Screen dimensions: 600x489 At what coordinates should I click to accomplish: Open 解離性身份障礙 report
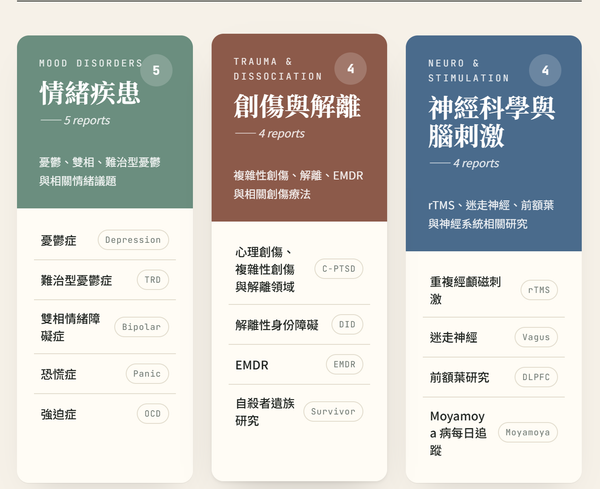(x=299, y=325)
